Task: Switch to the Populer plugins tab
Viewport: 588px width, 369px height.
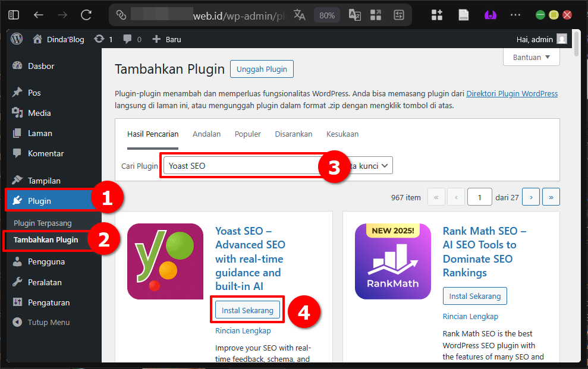Action: click(x=247, y=134)
